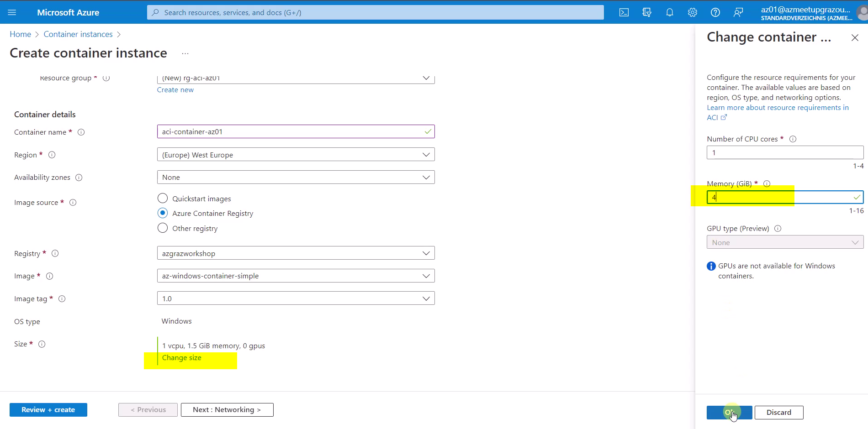Expand the Region dropdown showing West Europe
Image resolution: width=868 pixels, height=429 pixels.
296,154
